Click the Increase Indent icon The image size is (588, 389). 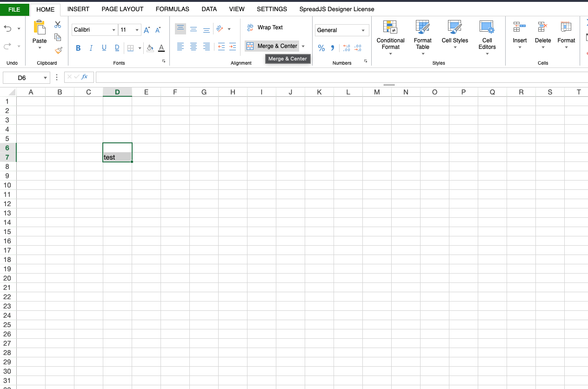(233, 47)
